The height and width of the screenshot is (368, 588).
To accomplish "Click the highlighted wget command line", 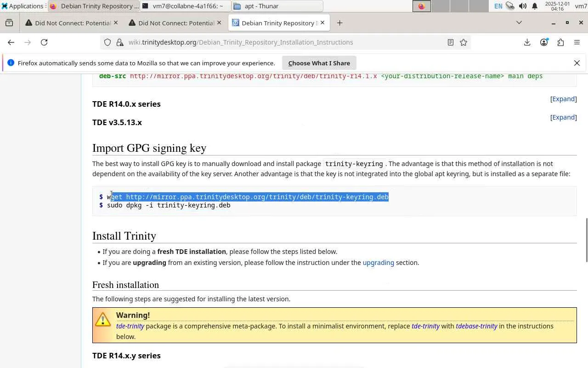I will tap(248, 197).
